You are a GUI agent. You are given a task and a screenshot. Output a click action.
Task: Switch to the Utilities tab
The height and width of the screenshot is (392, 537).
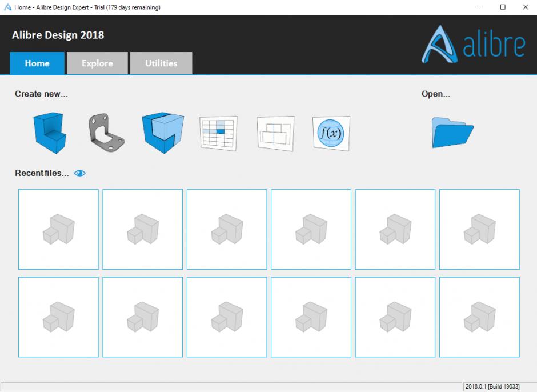pos(161,63)
